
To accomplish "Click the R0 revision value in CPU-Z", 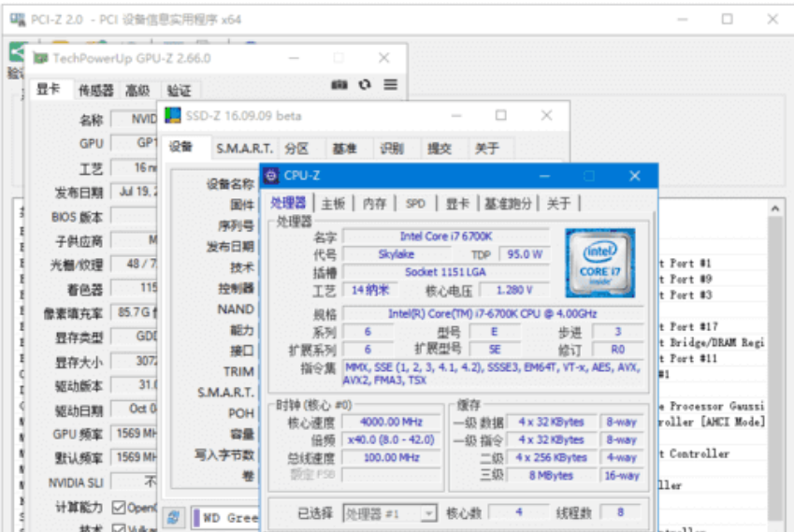I will pos(618,350).
